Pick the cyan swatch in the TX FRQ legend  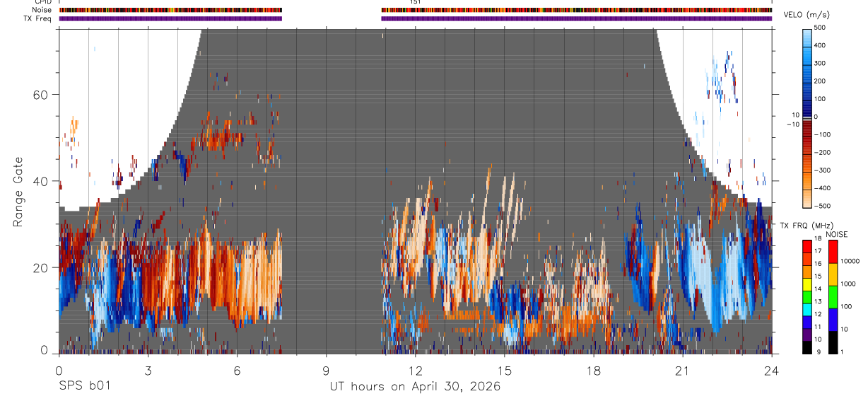click(807, 309)
